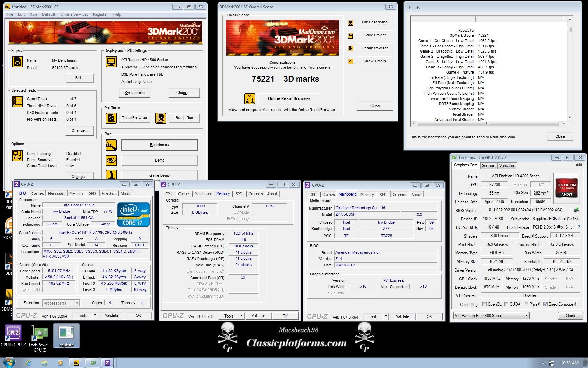Open SPD tab in the Memory CPU-Z window

click(x=239, y=194)
